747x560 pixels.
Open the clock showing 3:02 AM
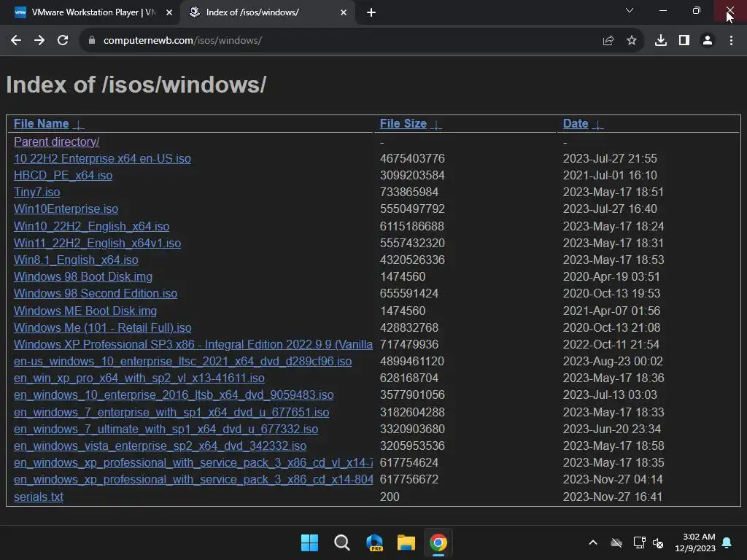pos(695,542)
